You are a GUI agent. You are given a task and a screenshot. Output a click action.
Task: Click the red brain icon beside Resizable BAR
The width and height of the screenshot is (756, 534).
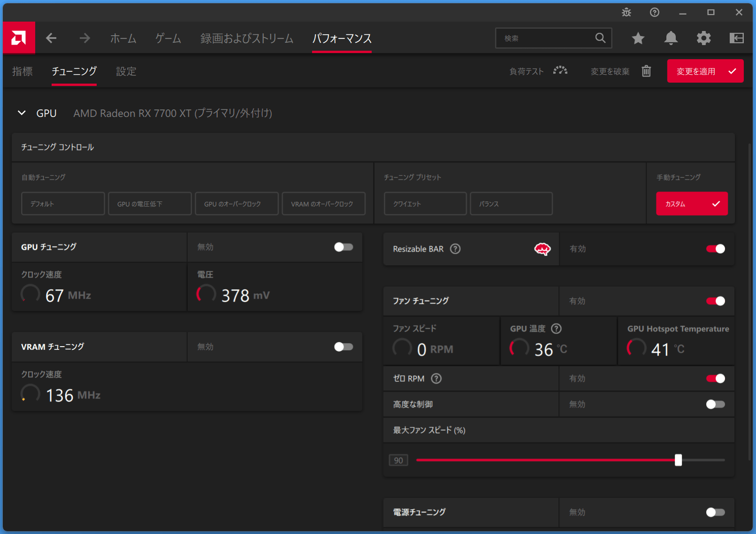(542, 249)
